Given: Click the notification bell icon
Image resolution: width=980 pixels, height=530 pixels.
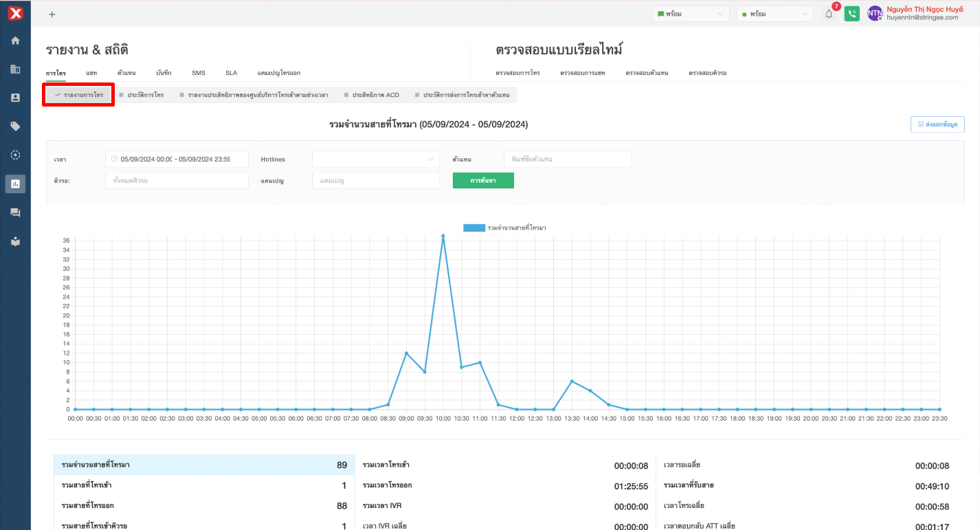Looking at the screenshot, I should tap(829, 14).
